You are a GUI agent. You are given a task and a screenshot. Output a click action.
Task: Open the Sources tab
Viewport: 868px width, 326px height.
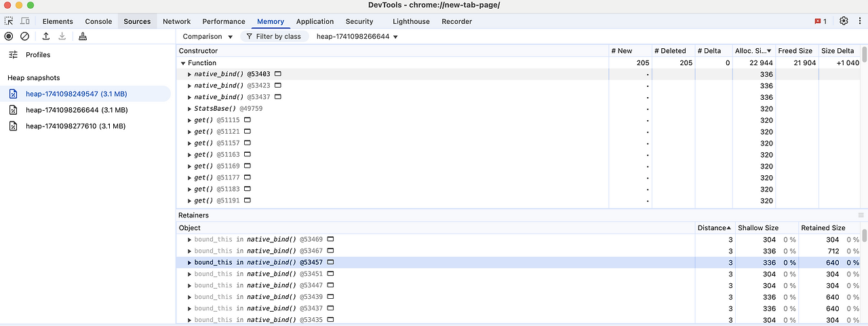coord(137,22)
